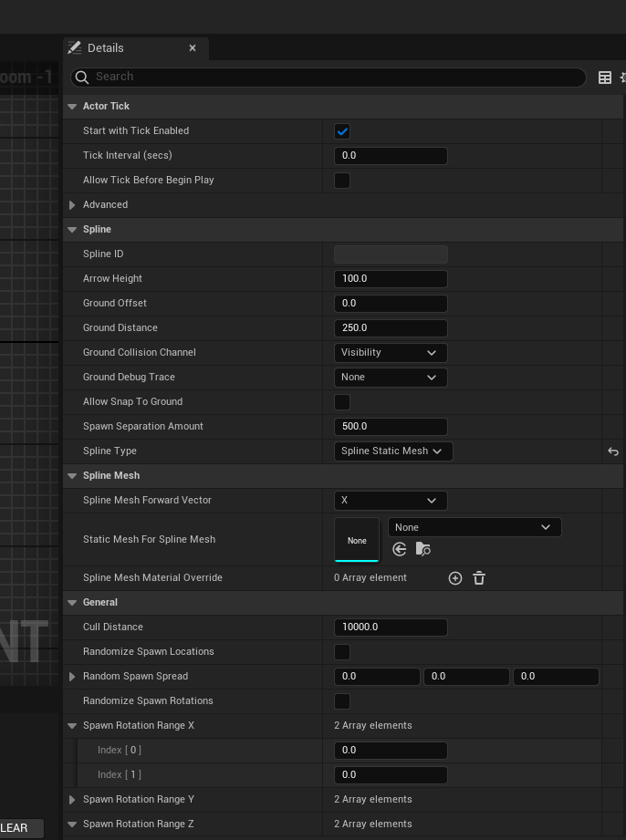Click the reset arrow beside Spline Type
Viewport: 626px width, 840px height.
[613, 451]
